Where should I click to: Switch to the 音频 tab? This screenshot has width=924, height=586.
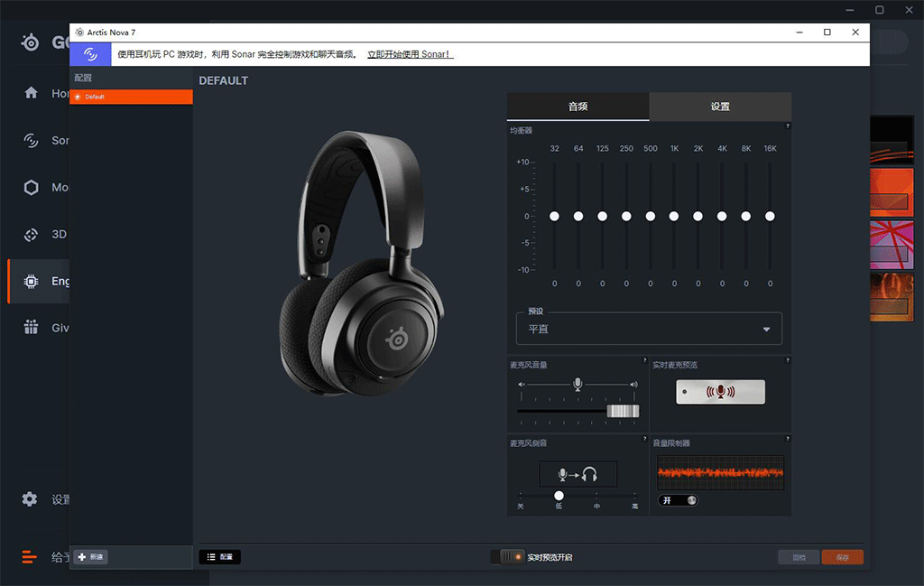click(x=577, y=107)
